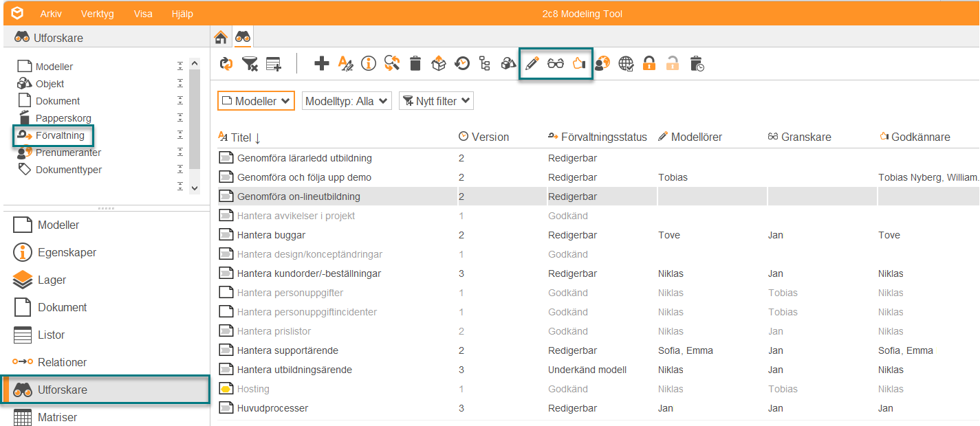
Task: Click the pencil modeler toolbar icon
Action: (532, 64)
